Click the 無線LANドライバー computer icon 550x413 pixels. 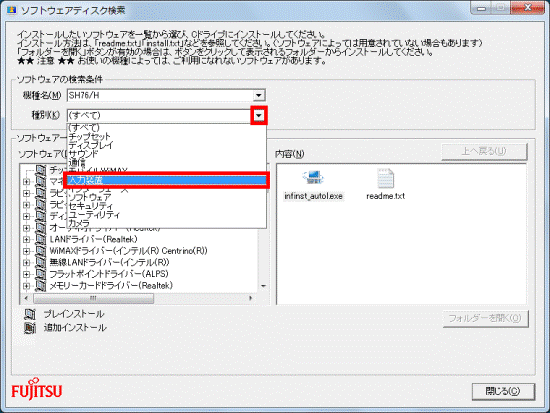pyautogui.click(x=41, y=262)
